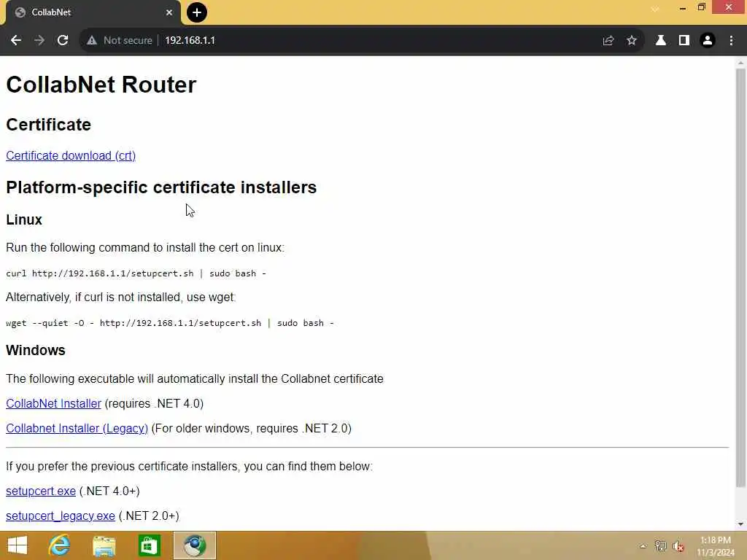Open the Windows Store taskbar icon
The image size is (747, 560).
pyautogui.click(x=149, y=545)
